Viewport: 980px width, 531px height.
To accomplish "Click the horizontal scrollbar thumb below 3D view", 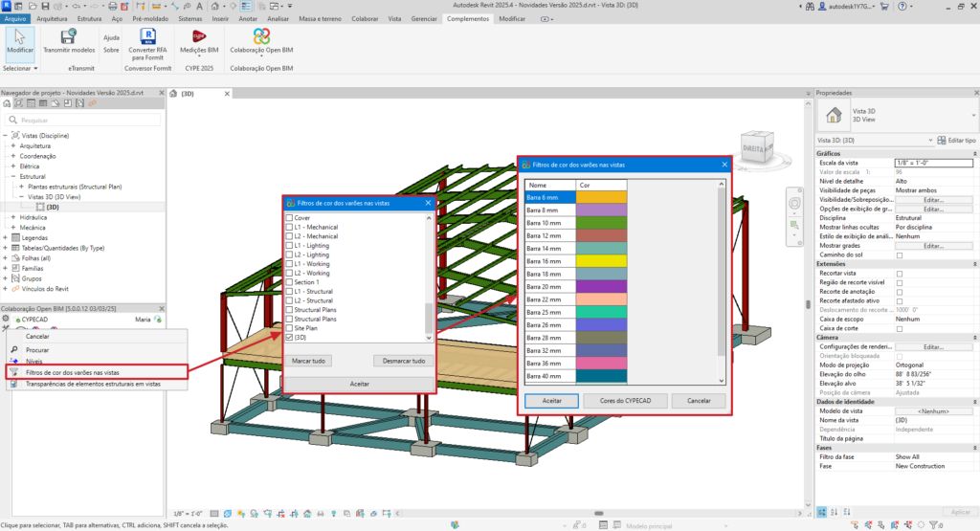I will (599, 514).
